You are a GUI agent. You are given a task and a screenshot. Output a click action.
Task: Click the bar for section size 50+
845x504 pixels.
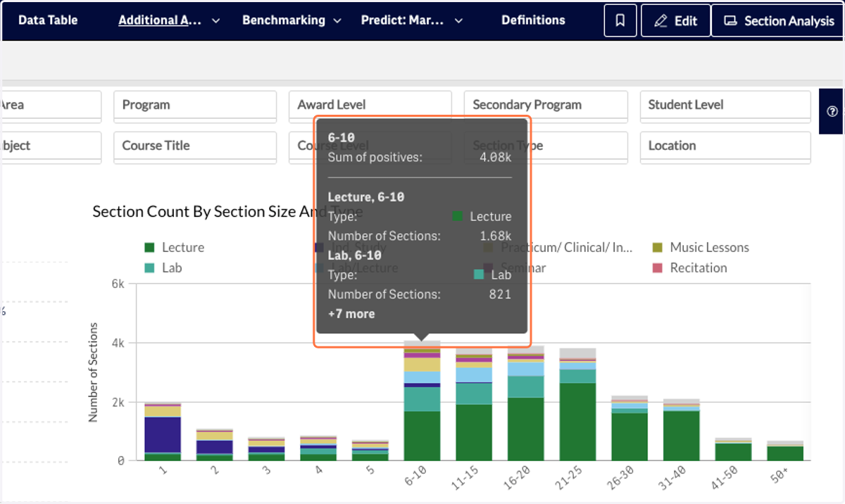coord(785,451)
